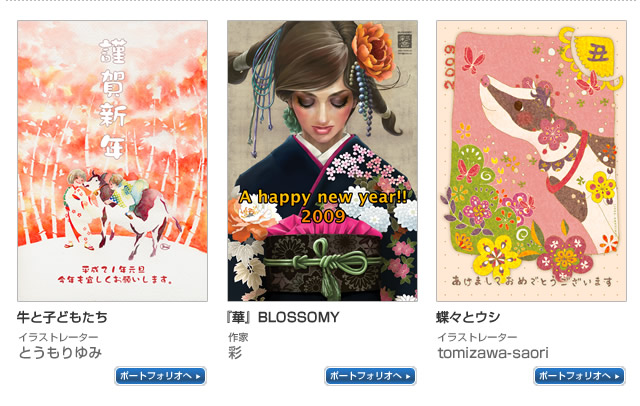
Task: Open the 蝶々とウシ pink card thumbnail
Action: (531, 161)
